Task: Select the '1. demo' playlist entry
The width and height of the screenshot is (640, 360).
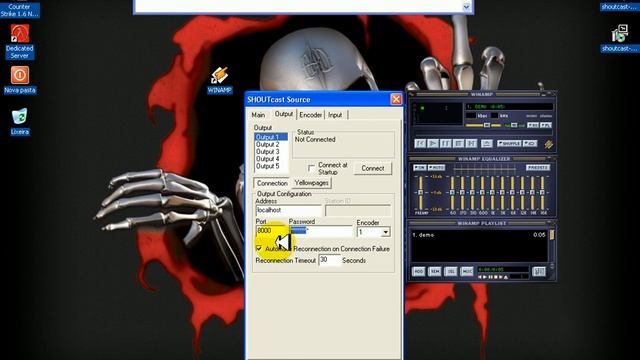Action: [x=479, y=235]
